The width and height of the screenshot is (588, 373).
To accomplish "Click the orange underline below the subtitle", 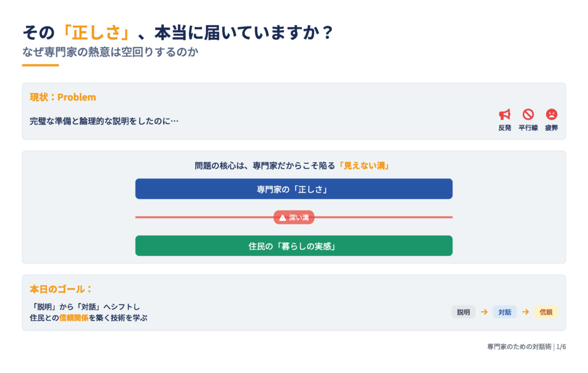I will 41,65.
